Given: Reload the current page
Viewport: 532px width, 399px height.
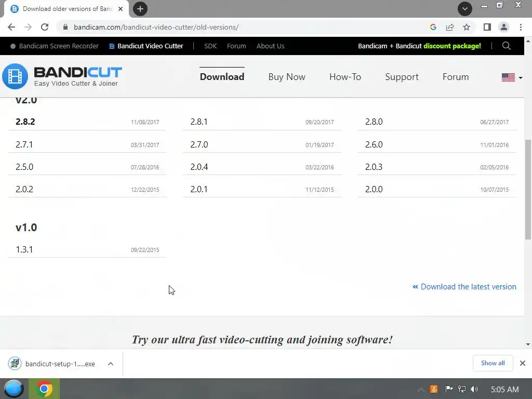Looking at the screenshot, I should [x=45, y=27].
